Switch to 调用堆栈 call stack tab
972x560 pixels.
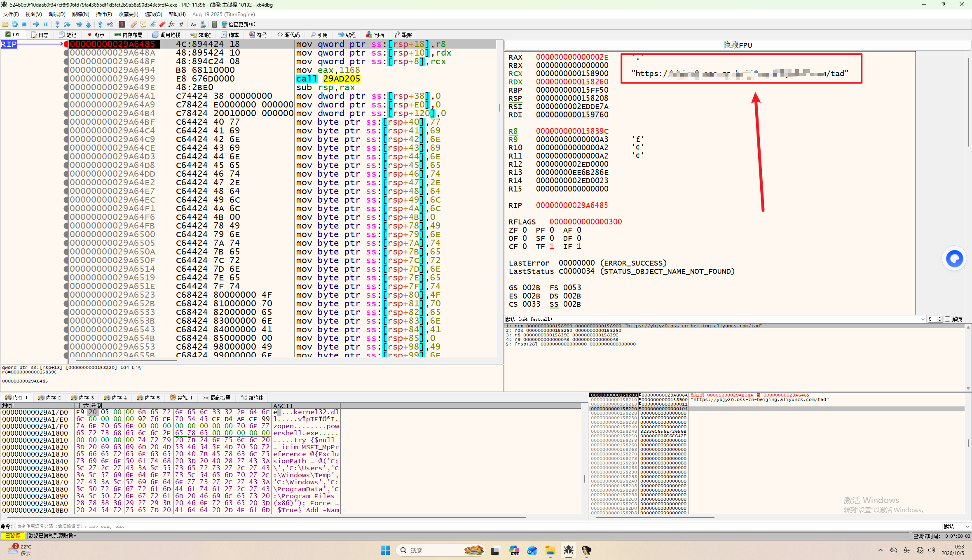pos(166,35)
